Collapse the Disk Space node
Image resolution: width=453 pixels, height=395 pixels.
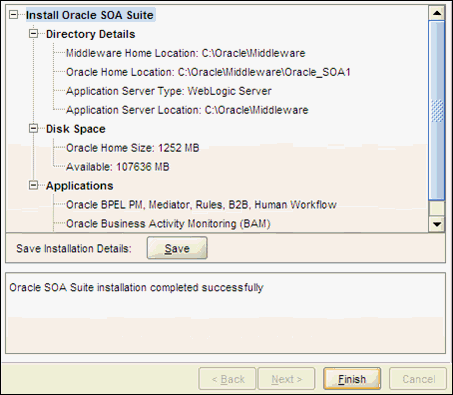coord(33,128)
